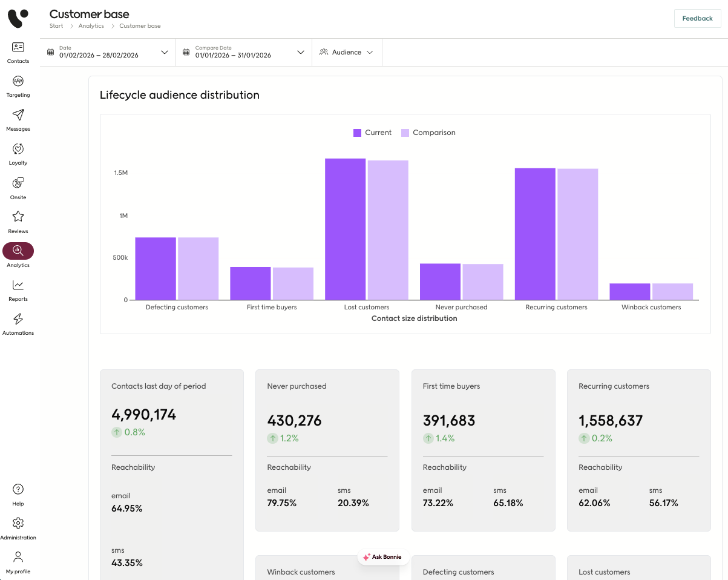Image resolution: width=728 pixels, height=580 pixels.
Task: Open the Reports chart icon
Action: point(18,285)
